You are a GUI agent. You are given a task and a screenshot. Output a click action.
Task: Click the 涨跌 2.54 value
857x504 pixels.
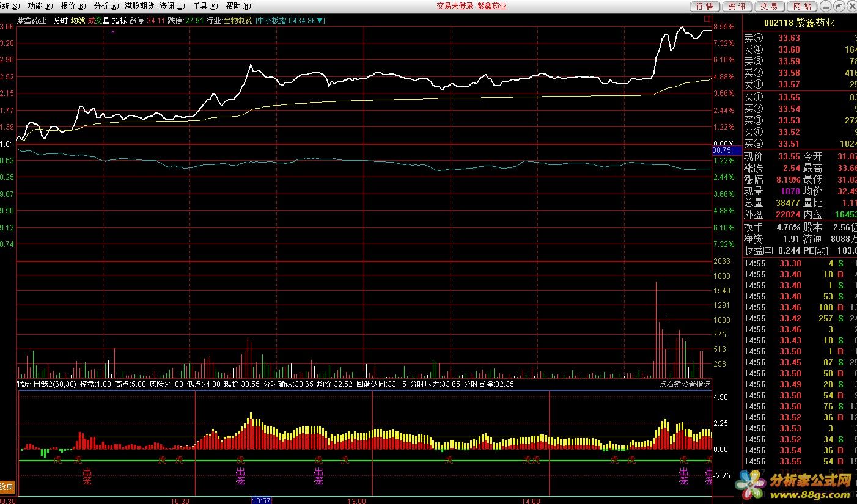click(x=791, y=168)
